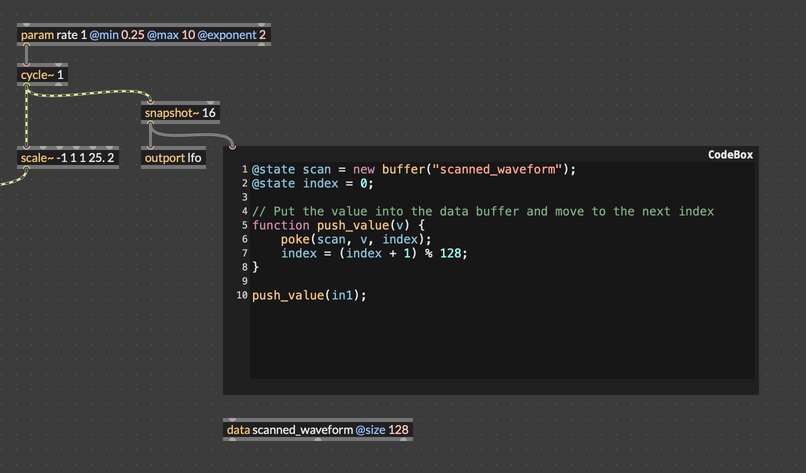The width and height of the screenshot is (806, 473).
Task: Click the CodeBox inlet at its top-left corner
Action: point(232,147)
